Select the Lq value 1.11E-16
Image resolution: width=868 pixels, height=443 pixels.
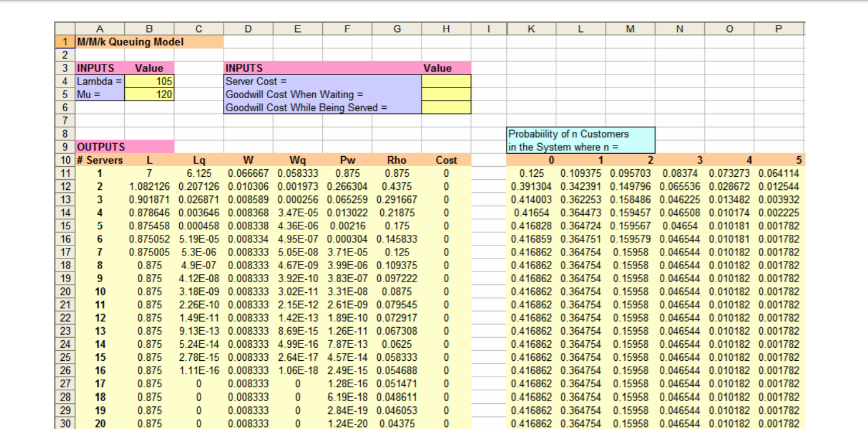pos(199,370)
